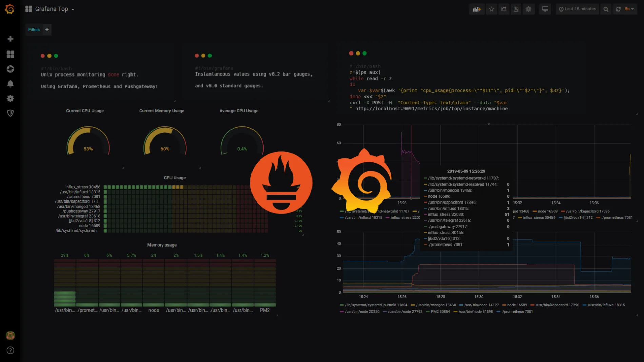Screen dimensions: 644x362
Task: Open the 5s refresh interval dropdown
Action: (630, 9)
